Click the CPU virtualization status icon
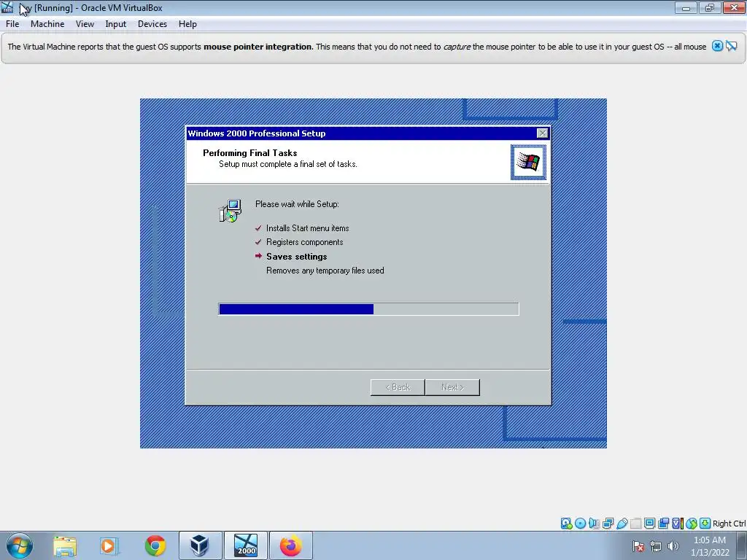 point(677,524)
